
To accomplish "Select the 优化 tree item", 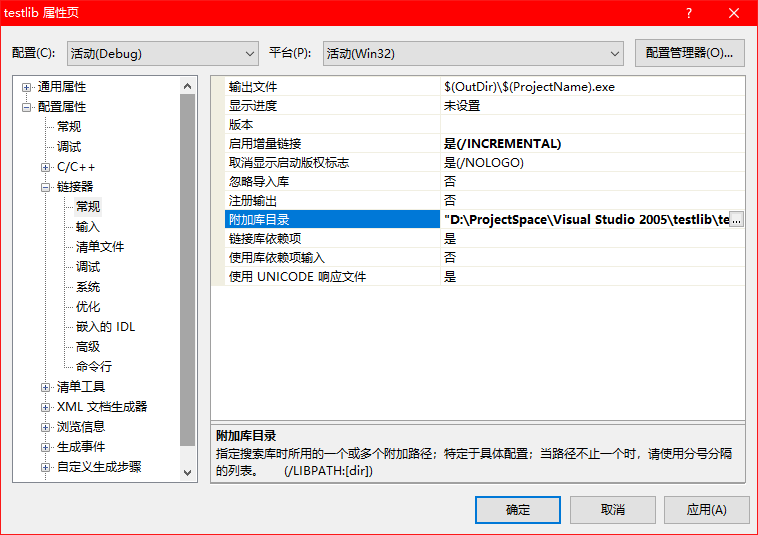I will [x=88, y=307].
